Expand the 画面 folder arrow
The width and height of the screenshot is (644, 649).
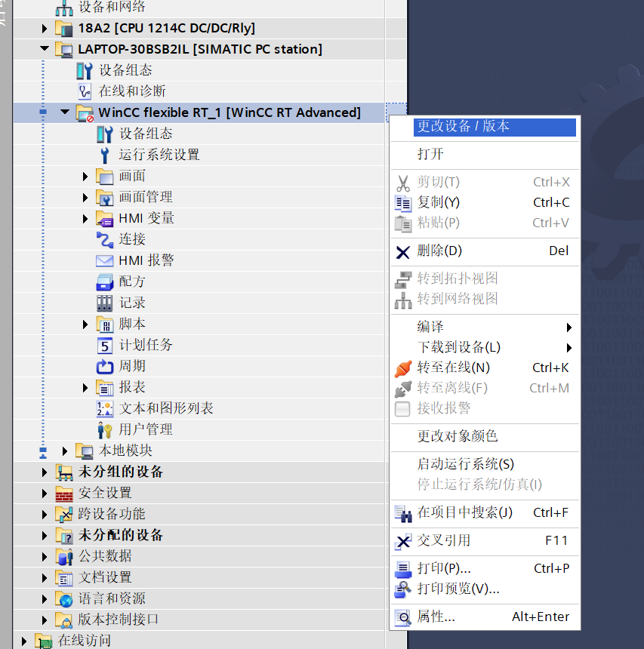tap(85, 177)
